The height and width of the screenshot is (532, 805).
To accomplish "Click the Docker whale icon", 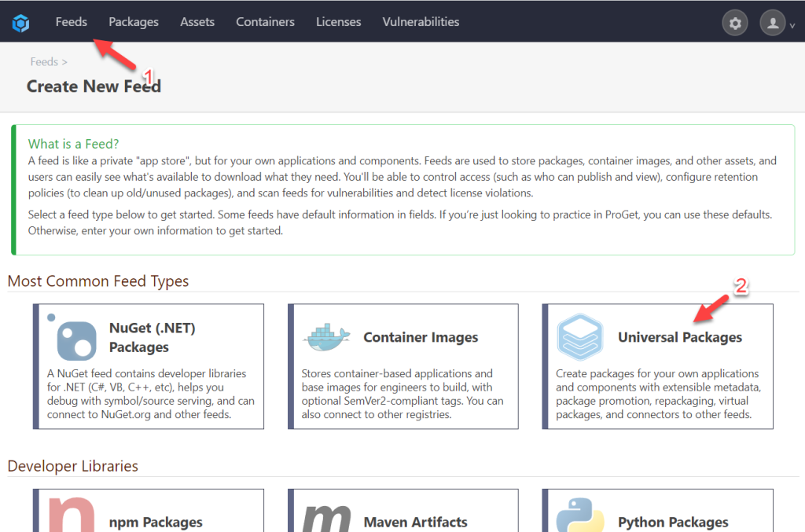I will [x=326, y=337].
